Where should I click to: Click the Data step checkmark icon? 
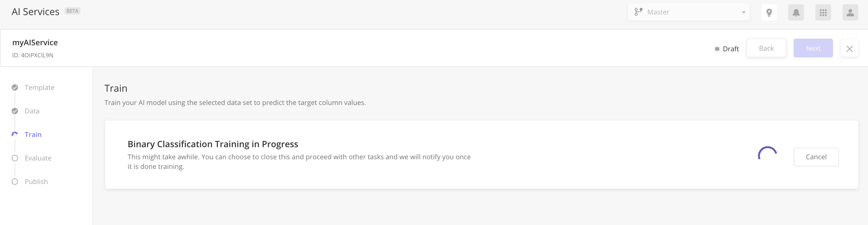click(x=15, y=111)
